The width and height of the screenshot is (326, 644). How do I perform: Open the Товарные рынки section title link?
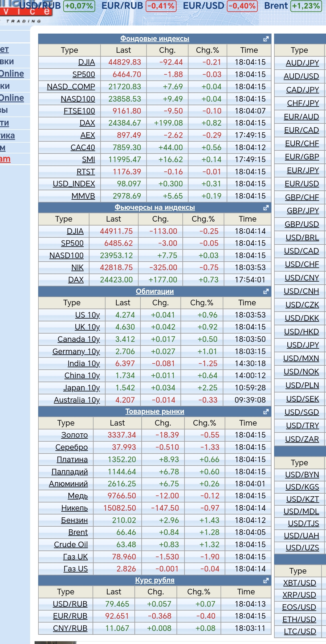point(155,411)
